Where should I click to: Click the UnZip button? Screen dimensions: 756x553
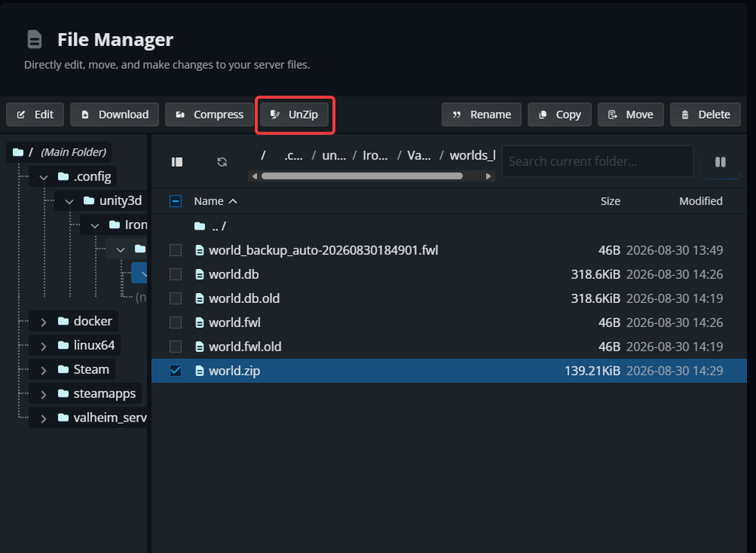click(294, 115)
